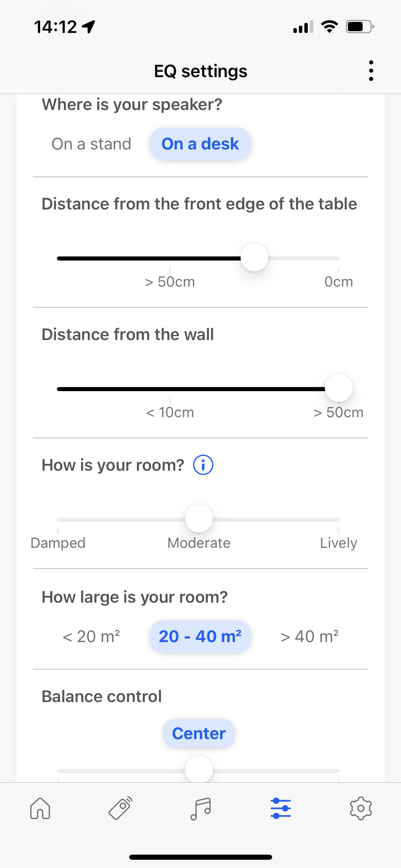
Task: Set room slider to Lively
Action: pyautogui.click(x=338, y=520)
